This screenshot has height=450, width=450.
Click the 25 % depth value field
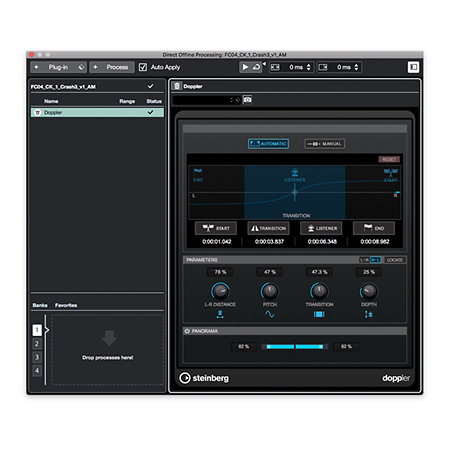click(369, 272)
